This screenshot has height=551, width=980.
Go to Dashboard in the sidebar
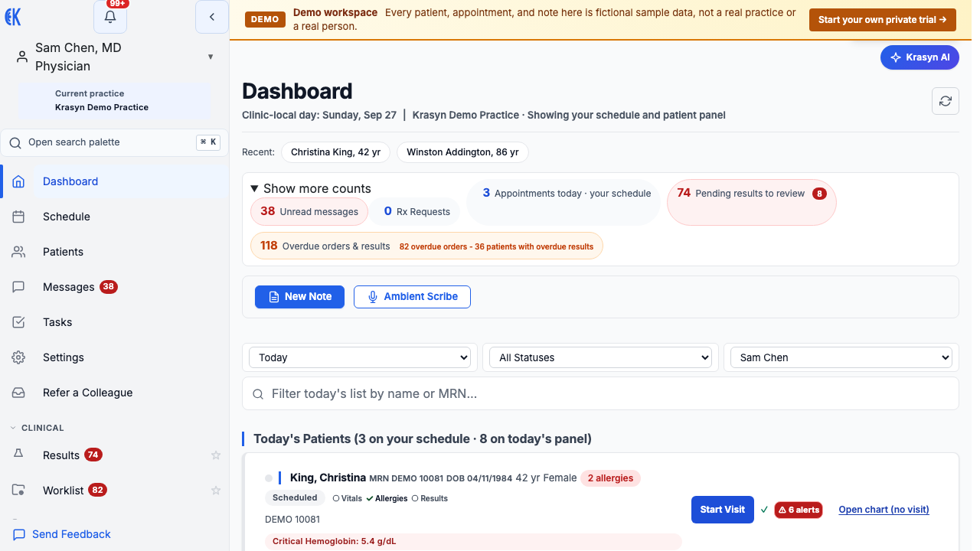pos(115,181)
